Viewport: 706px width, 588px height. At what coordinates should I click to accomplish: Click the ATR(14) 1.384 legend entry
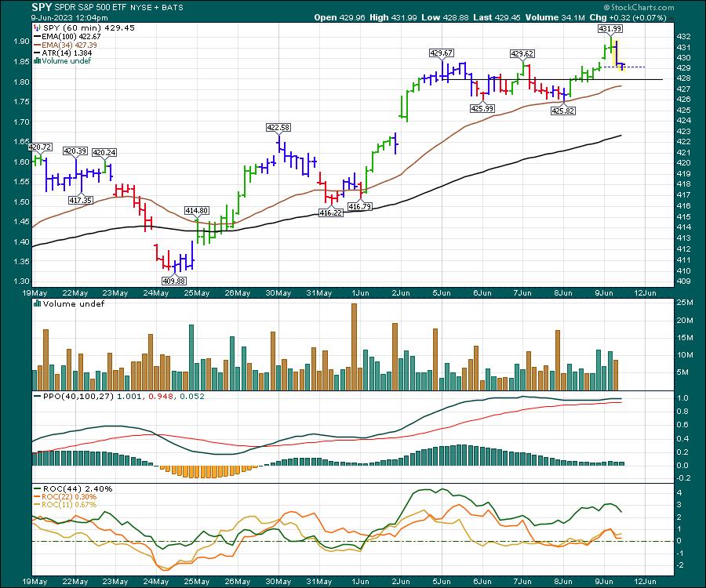coord(64,53)
